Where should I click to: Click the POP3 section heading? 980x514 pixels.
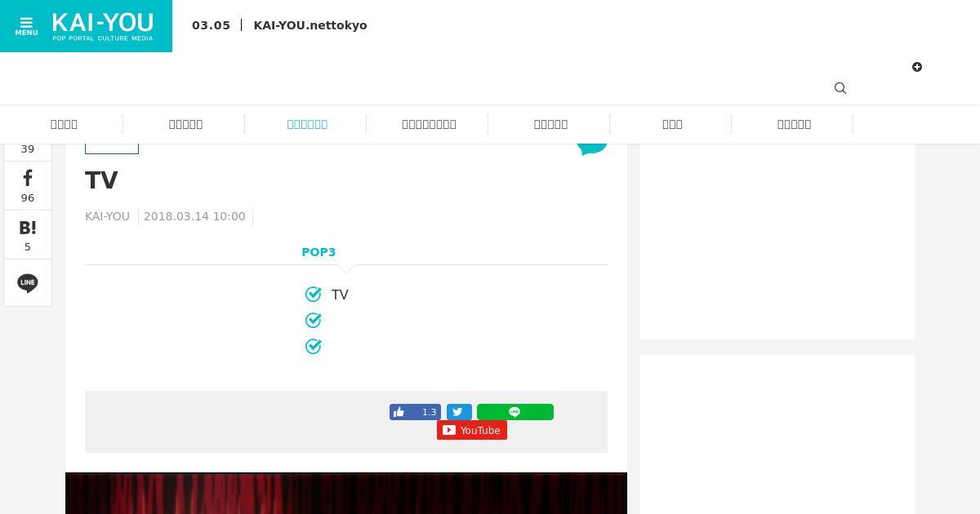(x=318, y=252)
